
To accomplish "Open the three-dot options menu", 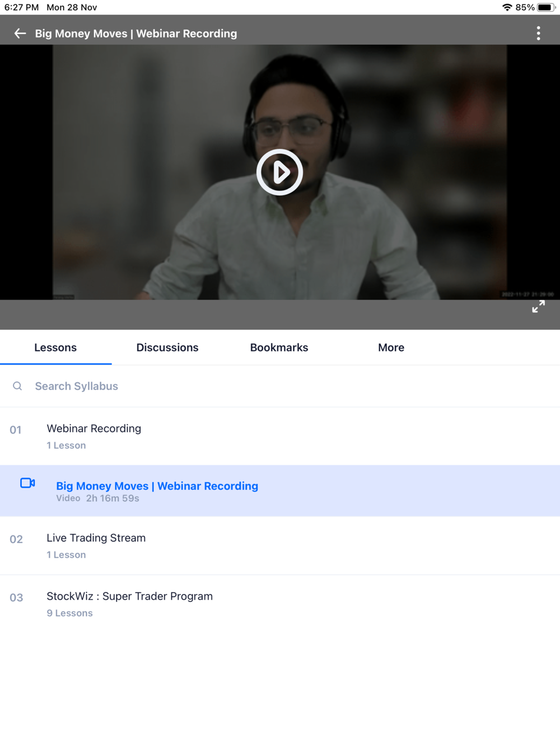I will point(538,34).
